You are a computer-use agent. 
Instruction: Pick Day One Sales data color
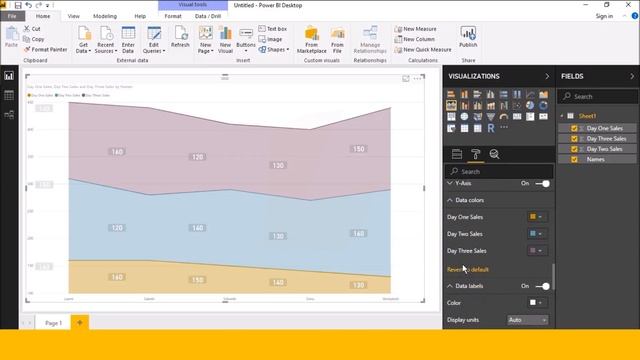point(536,217)
